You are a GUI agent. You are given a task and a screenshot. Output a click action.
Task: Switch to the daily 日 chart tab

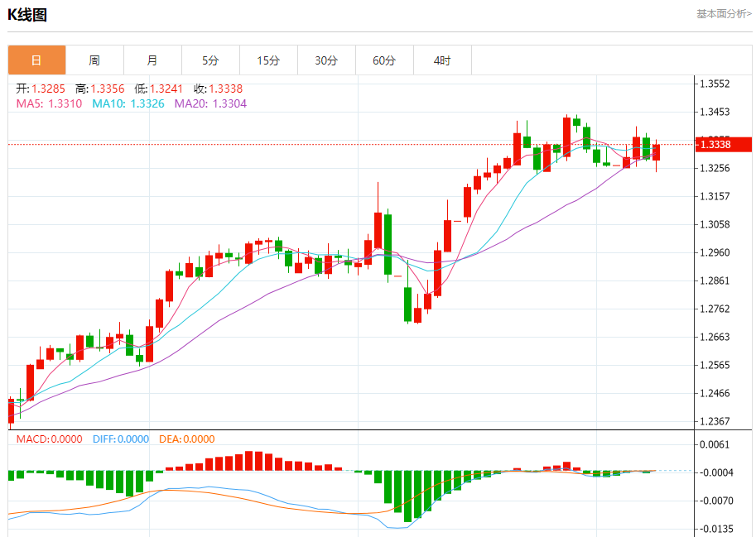point(36,60)
